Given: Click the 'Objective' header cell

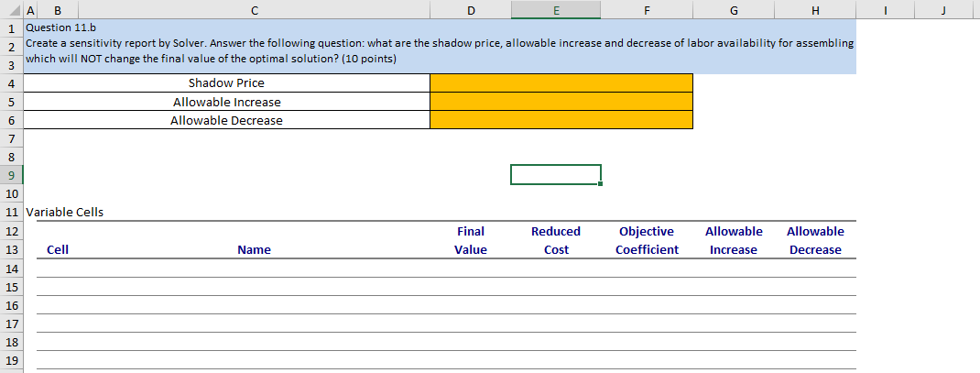Looking at the screenshot, I should click(x=647, y=232).
